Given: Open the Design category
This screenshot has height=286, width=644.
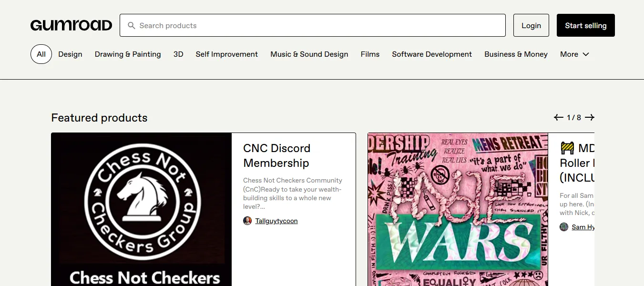Looking at the screenshot, I should 70,54.
